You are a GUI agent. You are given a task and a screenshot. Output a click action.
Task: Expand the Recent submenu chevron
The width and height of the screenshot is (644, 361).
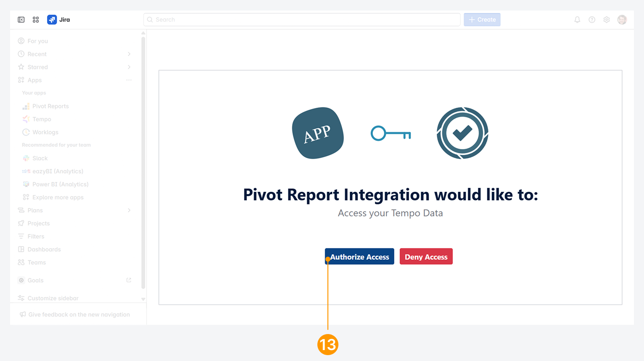pyautogui.click(x=129, y=54)
